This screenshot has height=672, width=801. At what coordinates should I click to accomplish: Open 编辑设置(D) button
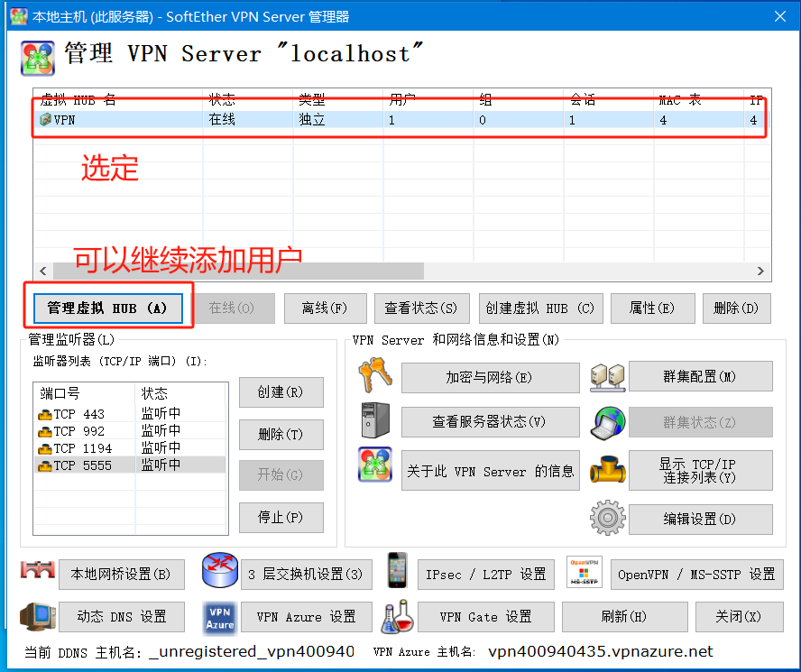point(700,520)
